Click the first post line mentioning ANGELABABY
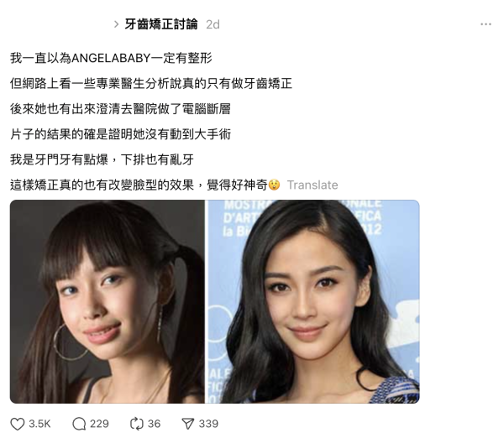Image resolution: width=504 pixels, height=438 pixels. pyautogui.click(x=111, y=58)
